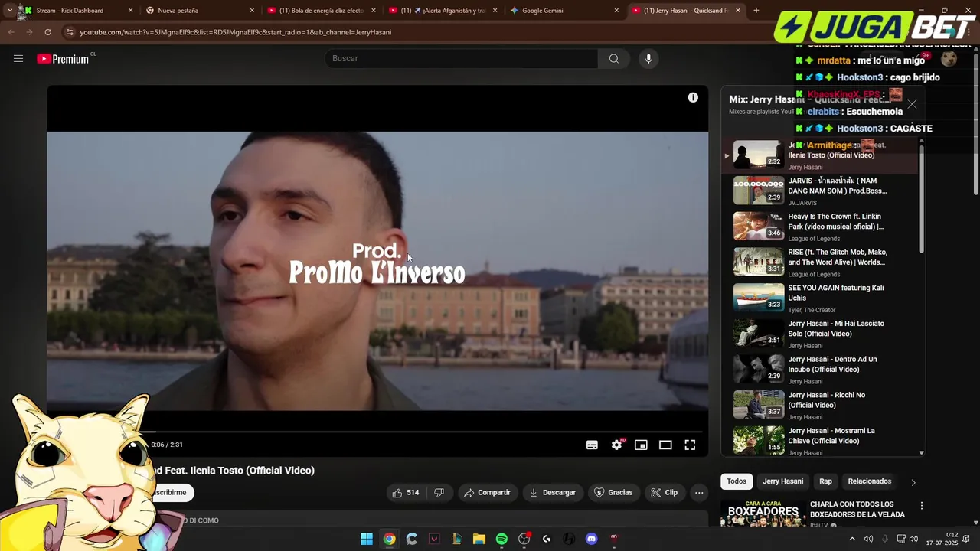980x551 pixels.
Task: Switch to the Nueva pestaña tab
Action: [x=199, y=11]
